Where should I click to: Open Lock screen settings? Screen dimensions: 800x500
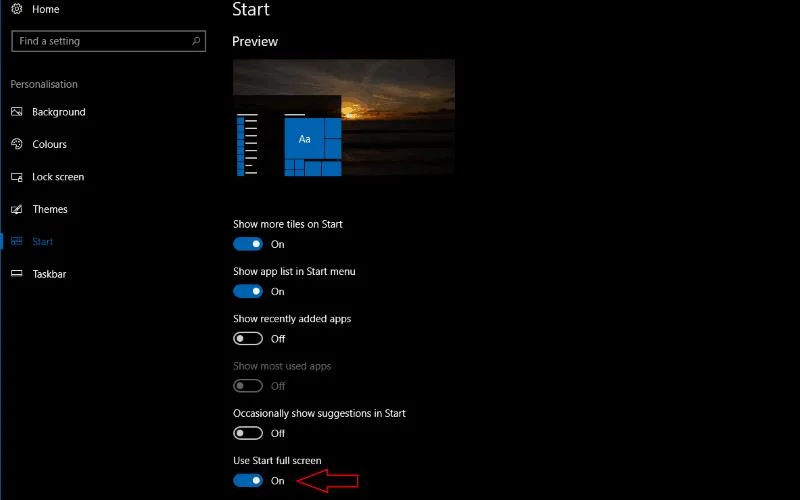[x=58, y=177]
